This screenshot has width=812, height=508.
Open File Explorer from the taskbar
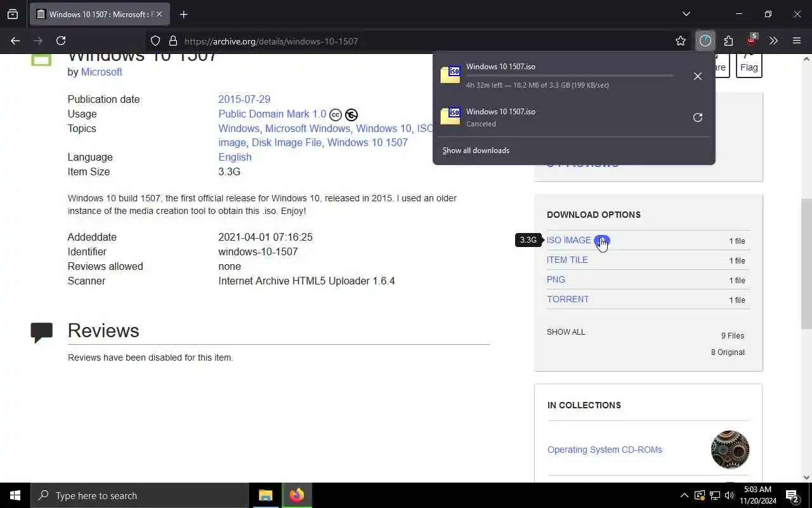[266, 495]
